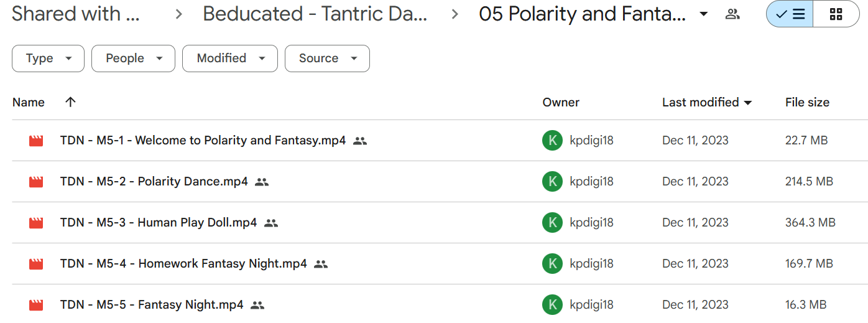The image size is (868, 323).
Task: Select the TDN - M5-3 - Human Play Doll.mp4 file
Action: click(434, 223)
